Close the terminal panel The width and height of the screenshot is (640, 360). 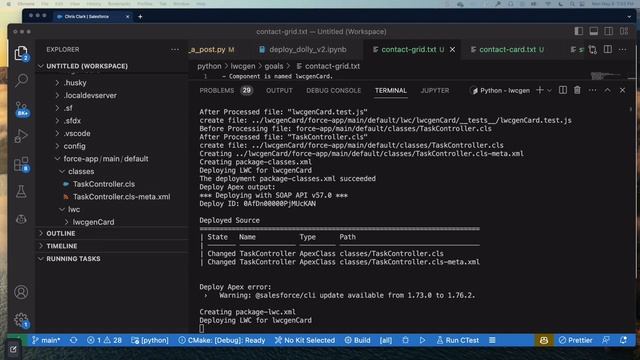(622, 90)
